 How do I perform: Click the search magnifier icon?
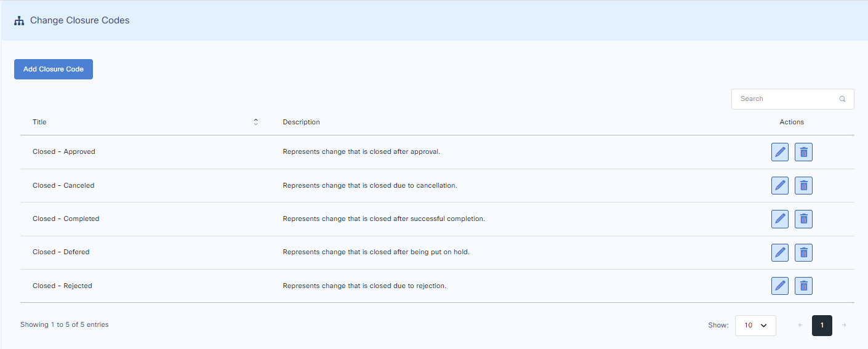(x=842, y=99)
